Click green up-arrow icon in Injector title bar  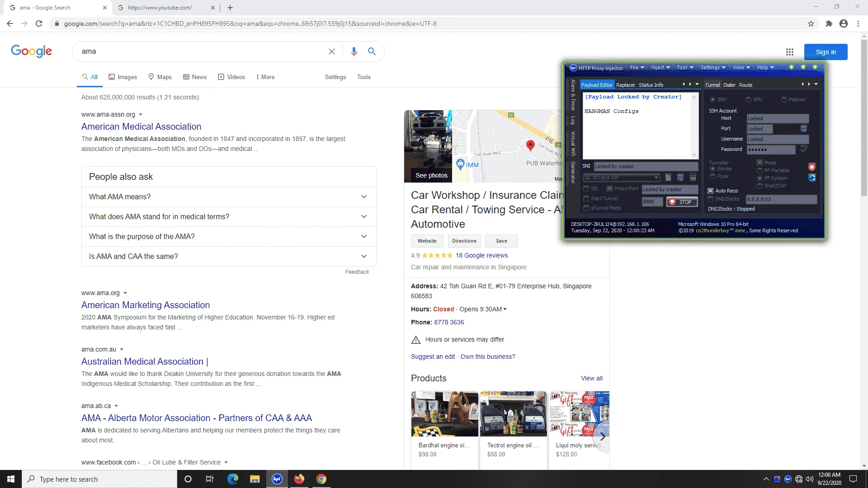coord(803,67)
